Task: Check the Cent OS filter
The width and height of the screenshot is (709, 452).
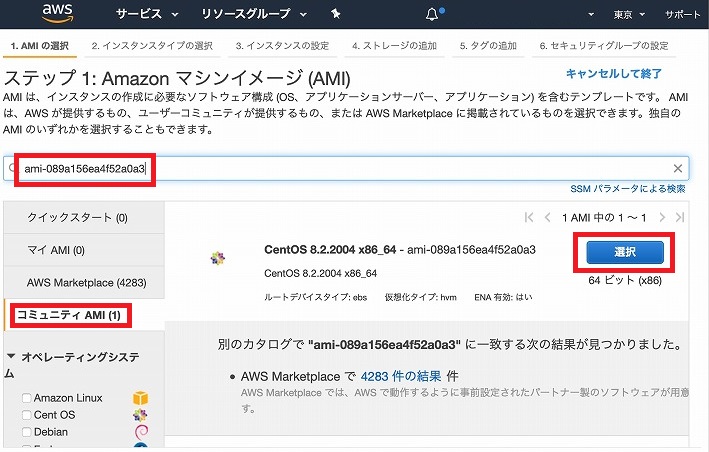Action: click(x=27, y=414)
